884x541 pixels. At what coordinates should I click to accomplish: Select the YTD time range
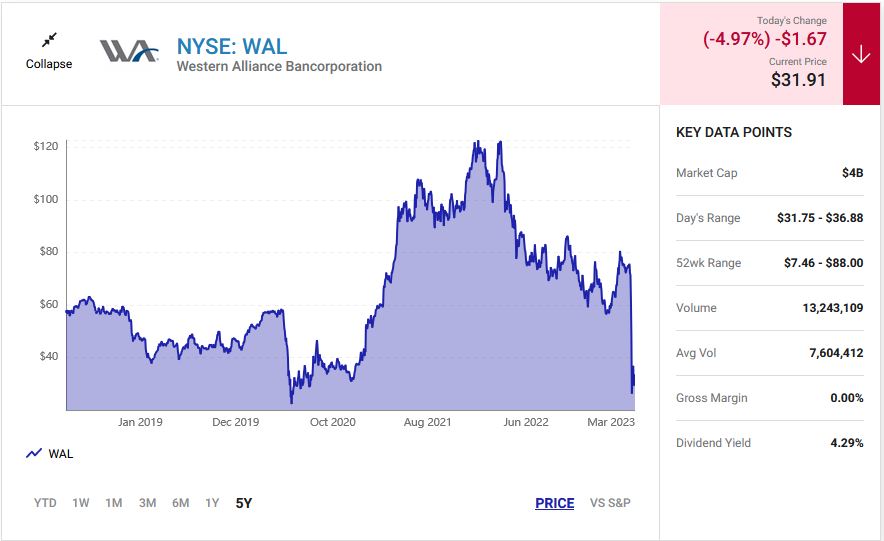[x=45, y=503]
